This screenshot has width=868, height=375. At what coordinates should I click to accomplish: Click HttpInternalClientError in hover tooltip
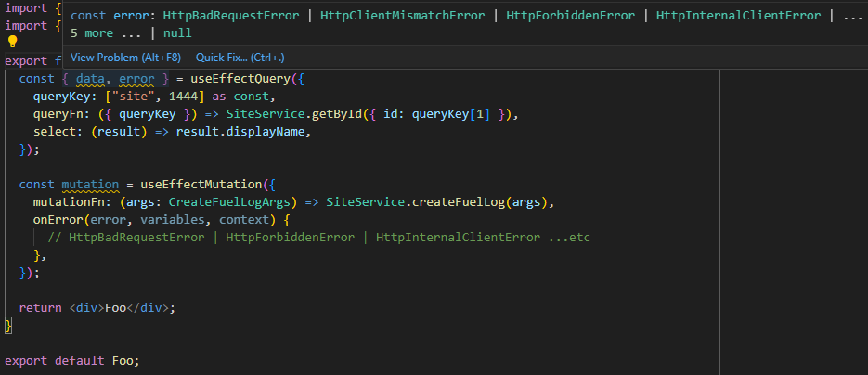[x=738, y=16]
